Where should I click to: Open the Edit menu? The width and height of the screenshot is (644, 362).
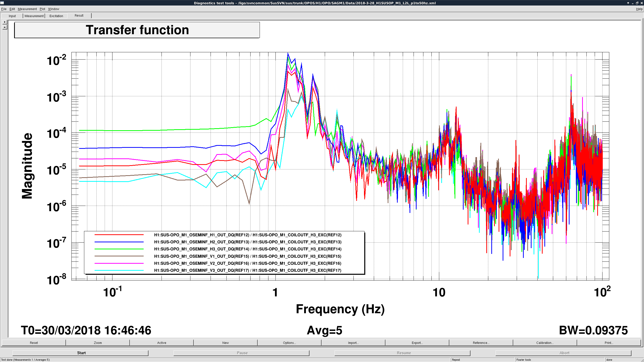[12, 9]
